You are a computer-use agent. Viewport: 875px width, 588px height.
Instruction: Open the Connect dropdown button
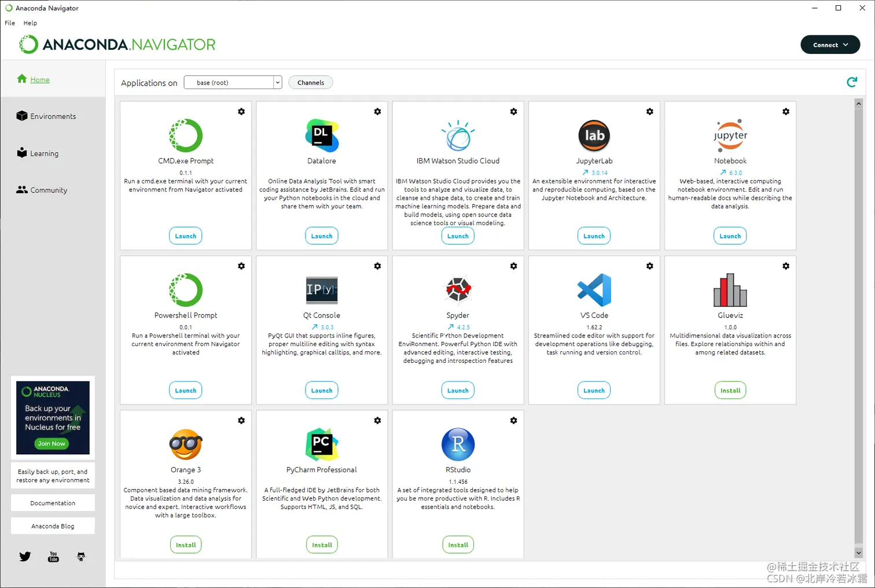click(830, 45)
